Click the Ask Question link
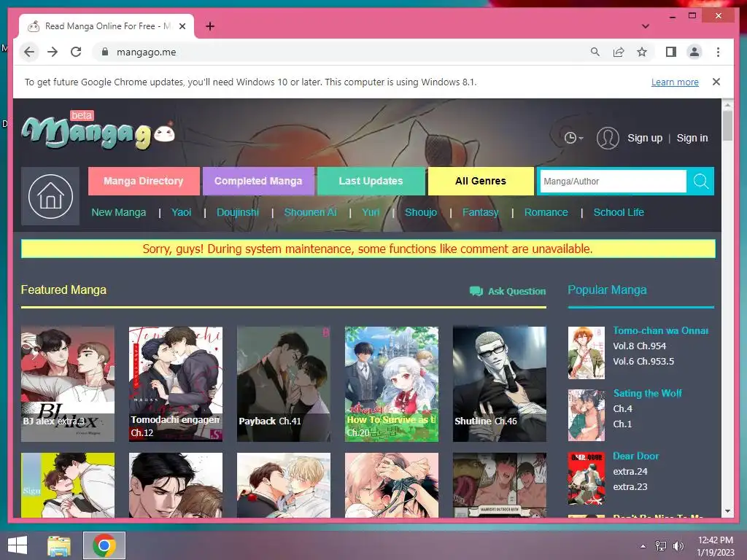747x560 pixels. [x=508, y=291]
